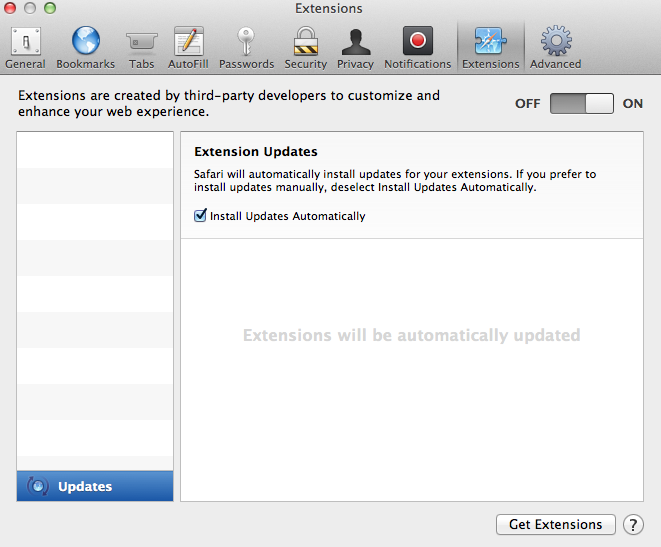This screenshot has width=661, height=547.
Task: Toggle the extensions OFF/ON switch
Action: tap(582, 104)
